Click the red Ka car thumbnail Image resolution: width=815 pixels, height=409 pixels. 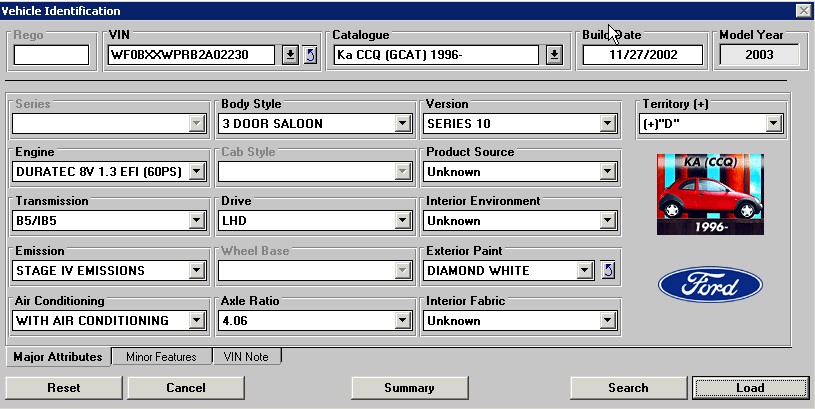[x=710, y=194]
